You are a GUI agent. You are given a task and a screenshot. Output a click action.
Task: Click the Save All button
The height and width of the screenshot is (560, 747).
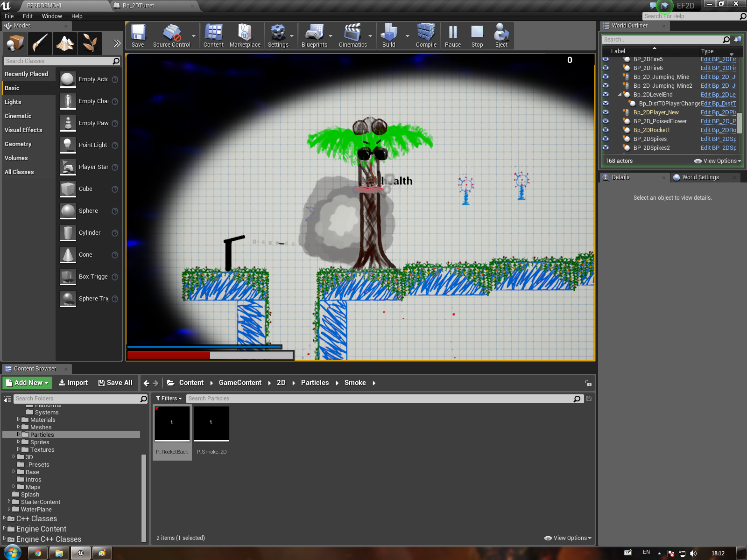click(x=115, y=383)
